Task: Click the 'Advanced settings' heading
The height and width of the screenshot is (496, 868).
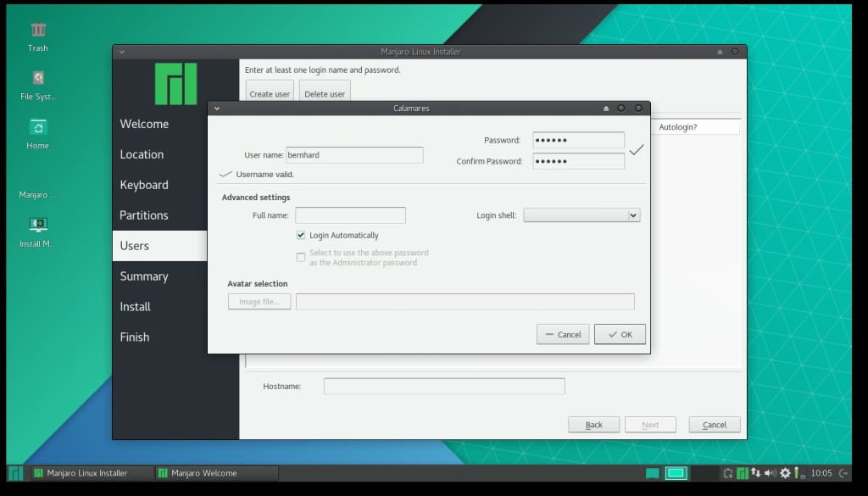Action: (256, 197)
